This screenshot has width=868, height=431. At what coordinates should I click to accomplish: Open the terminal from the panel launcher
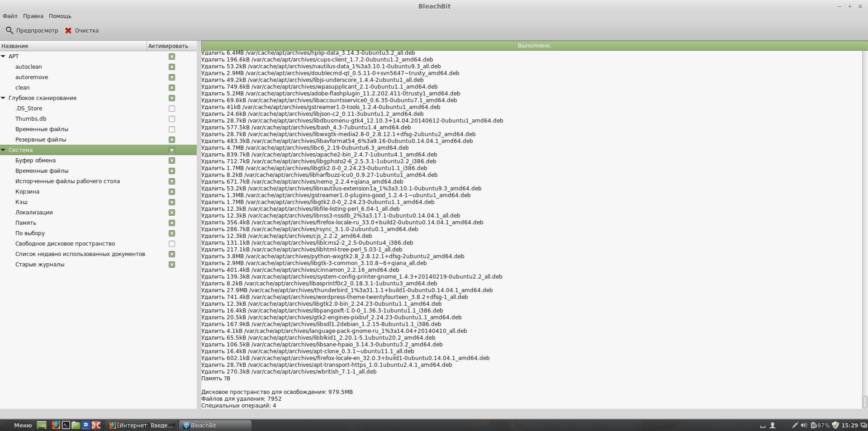(66, 425)
